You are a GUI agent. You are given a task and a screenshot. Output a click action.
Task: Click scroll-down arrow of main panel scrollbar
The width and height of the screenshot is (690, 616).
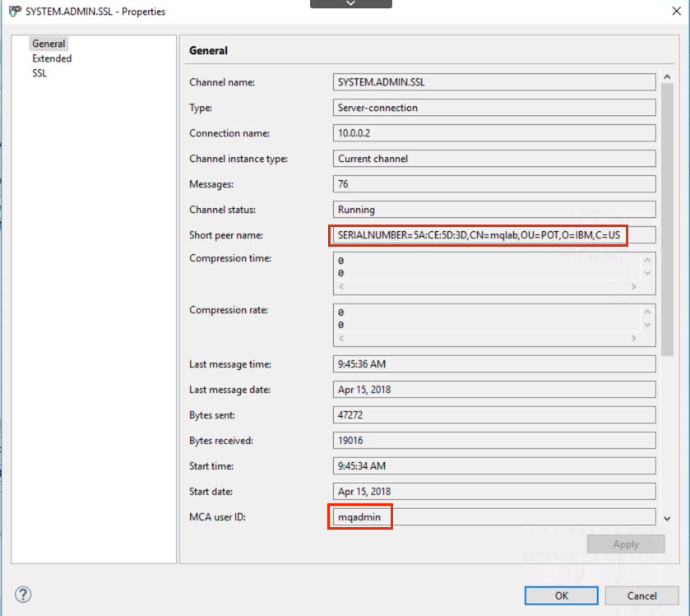pyautogui.click(x=667, y=519)
